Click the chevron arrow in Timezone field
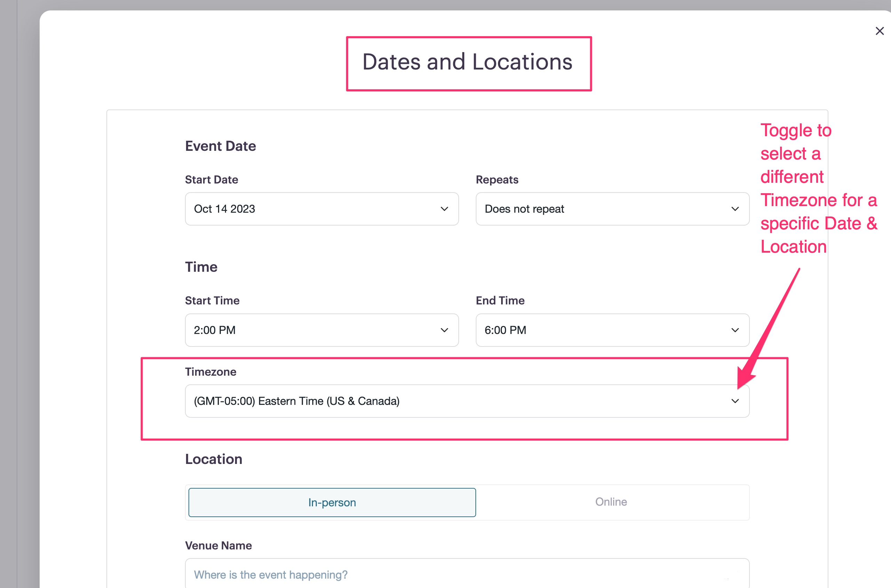The height and width of the screenshot is (588, 891). point(735,401)
